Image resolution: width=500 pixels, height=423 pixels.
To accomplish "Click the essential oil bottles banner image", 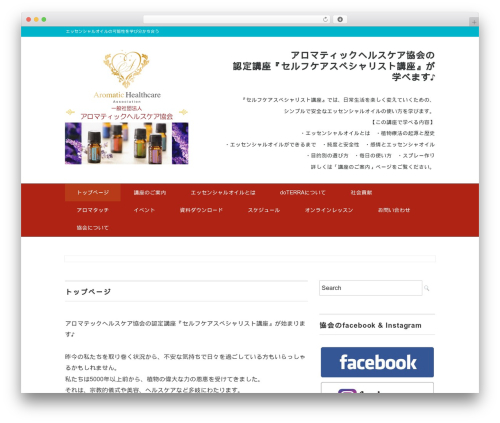I will [127, 143].
